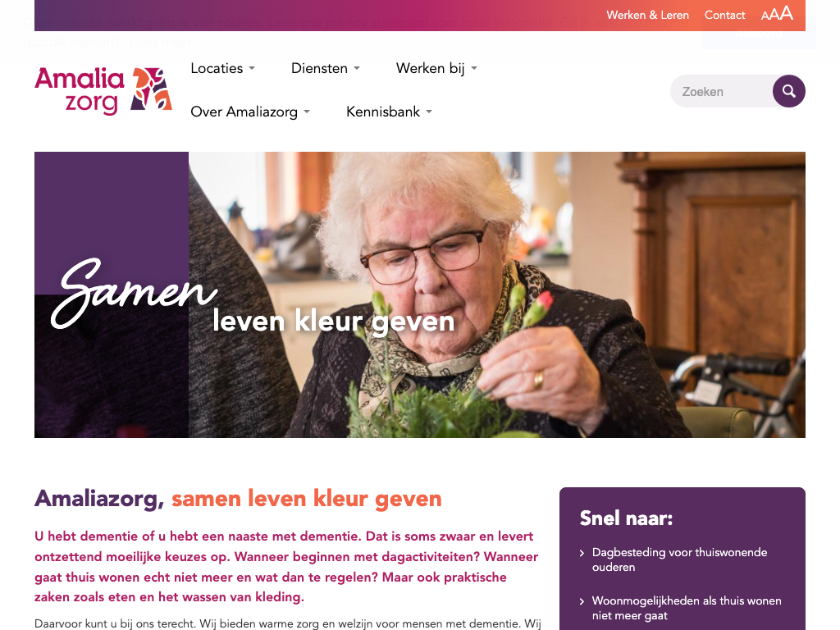Select the largest A font size icon
Viewport: 840px width, 630px height.
tap(787, 13)
